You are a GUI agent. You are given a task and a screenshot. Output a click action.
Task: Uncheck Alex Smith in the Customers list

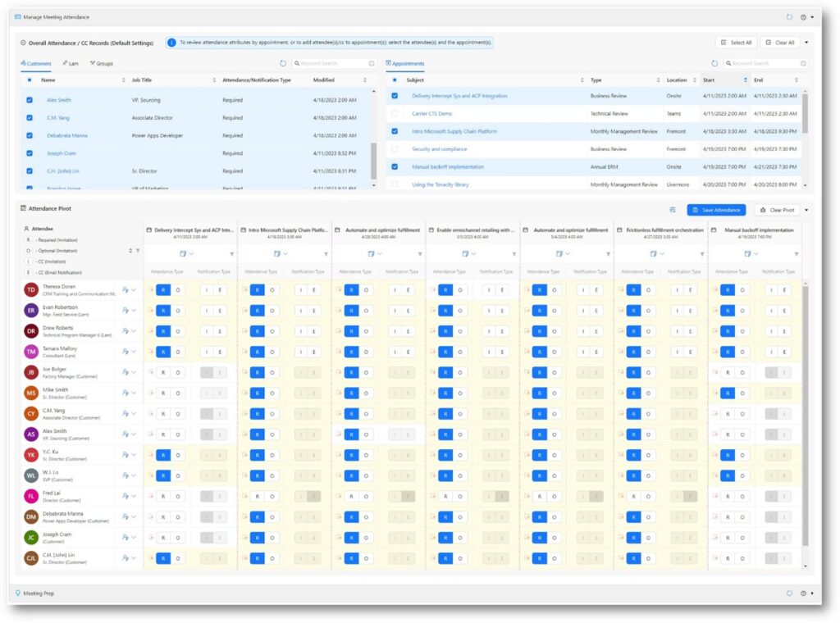click(30, 98)
